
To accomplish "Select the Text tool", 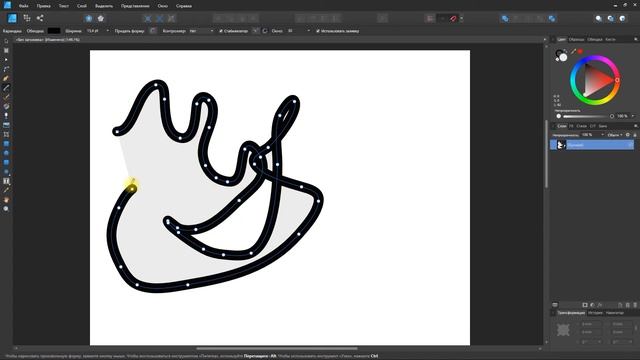I will 6,181.
